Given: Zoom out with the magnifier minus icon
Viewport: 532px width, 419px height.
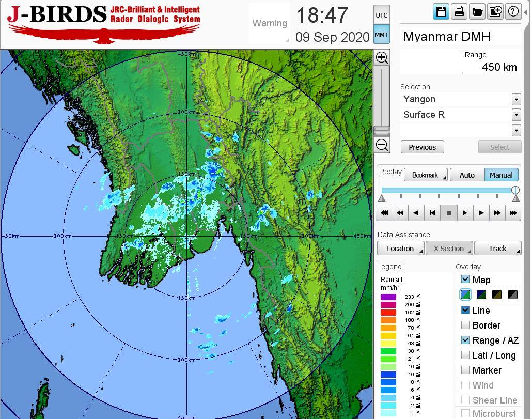Looking at the screenshot, I should click(382, 145).
